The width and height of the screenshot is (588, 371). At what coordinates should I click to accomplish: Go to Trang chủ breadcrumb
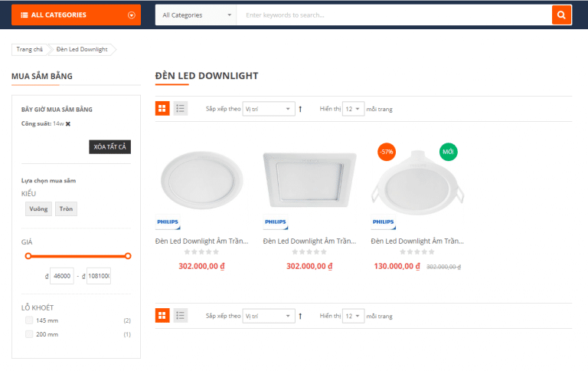tap(30, 50)
